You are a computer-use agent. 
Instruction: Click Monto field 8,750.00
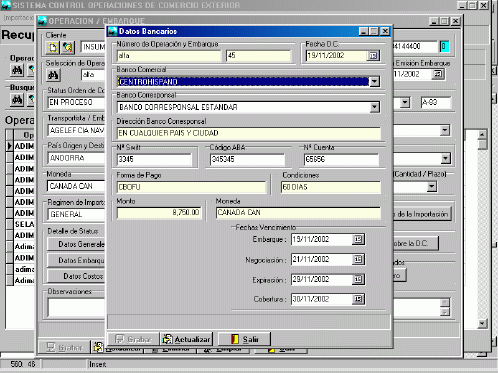pyautogui.click(x=159, y=213)
